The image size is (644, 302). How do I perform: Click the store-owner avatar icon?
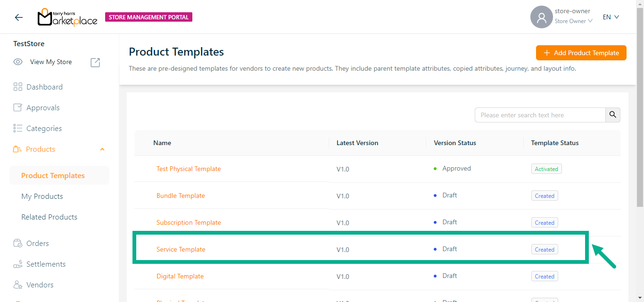(541, 17)
